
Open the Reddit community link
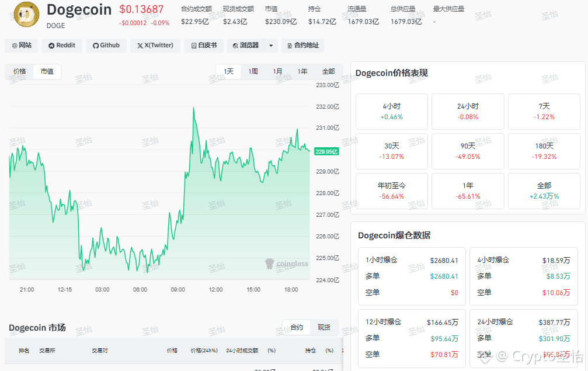pyautogui.click(x=62, y=46)
